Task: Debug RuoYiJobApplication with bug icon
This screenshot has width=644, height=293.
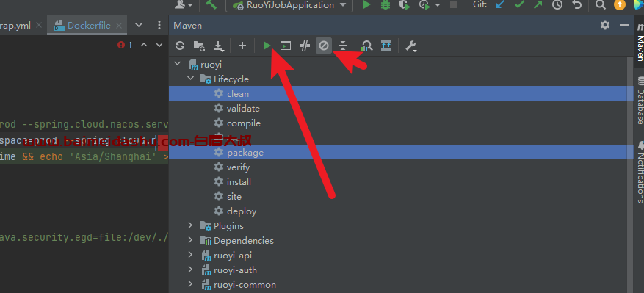Action: [x=386, y=4]
